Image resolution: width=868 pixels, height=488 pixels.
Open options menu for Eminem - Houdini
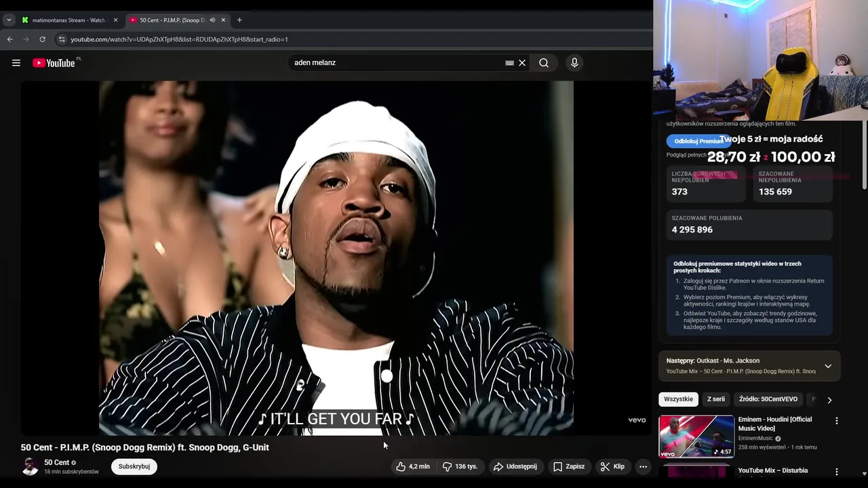coord(837,421)
